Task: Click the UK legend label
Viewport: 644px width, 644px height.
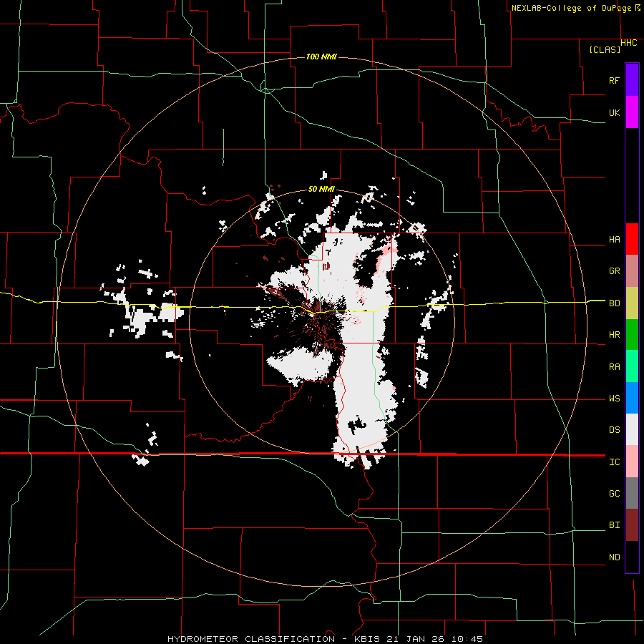Action: pyautogui.click(x=614, y=112)
